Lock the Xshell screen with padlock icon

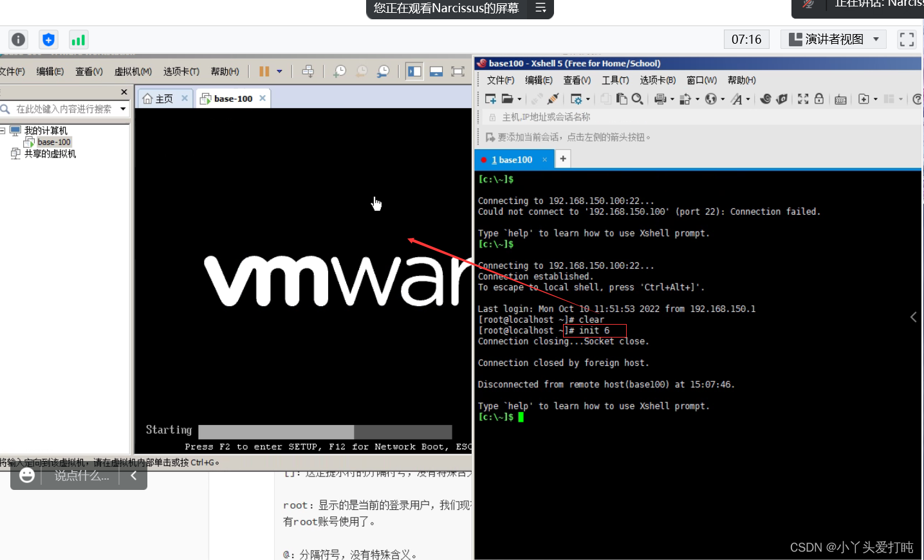(x=819, y=99)
